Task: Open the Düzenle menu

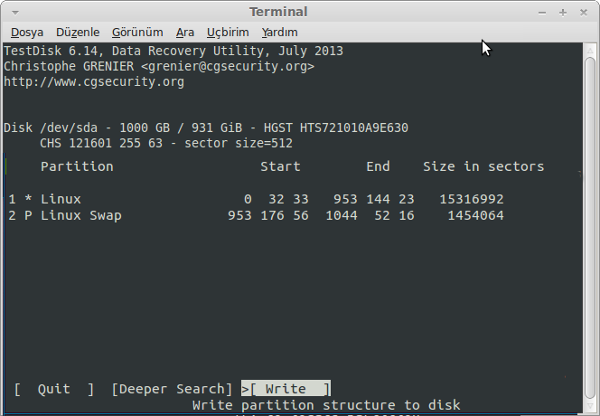Action: 78,33
